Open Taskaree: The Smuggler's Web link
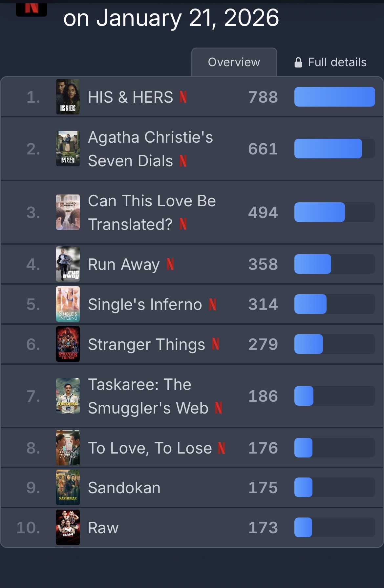 point(148,396)
